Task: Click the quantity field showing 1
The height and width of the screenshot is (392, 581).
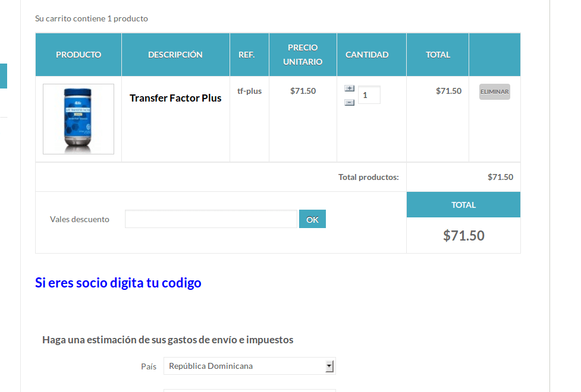Action: (x=369, y=95)
